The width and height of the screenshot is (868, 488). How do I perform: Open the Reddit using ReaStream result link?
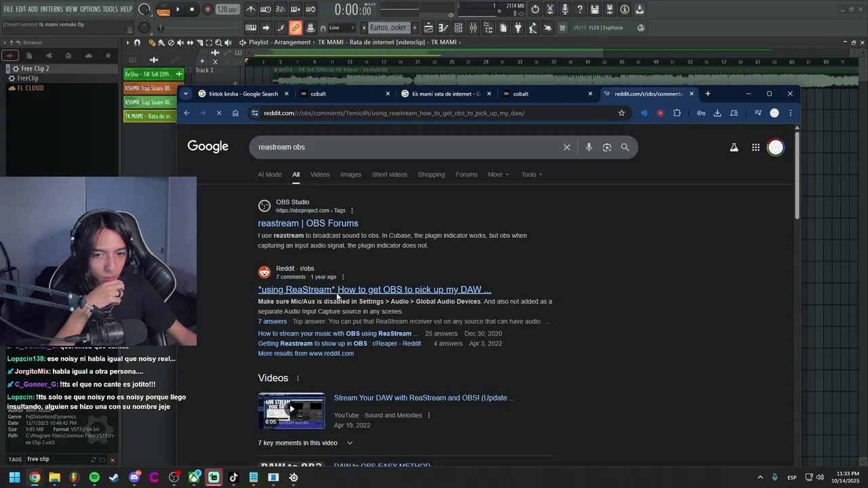pos(374,289)
